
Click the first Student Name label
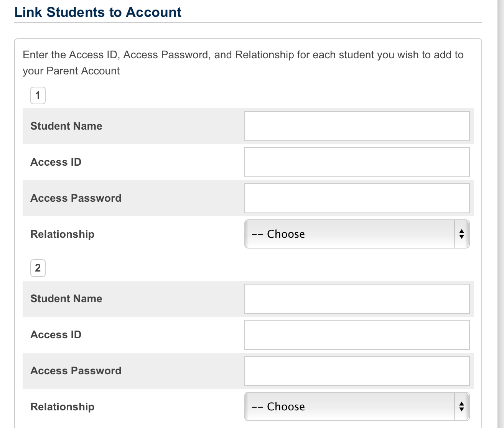66,126
